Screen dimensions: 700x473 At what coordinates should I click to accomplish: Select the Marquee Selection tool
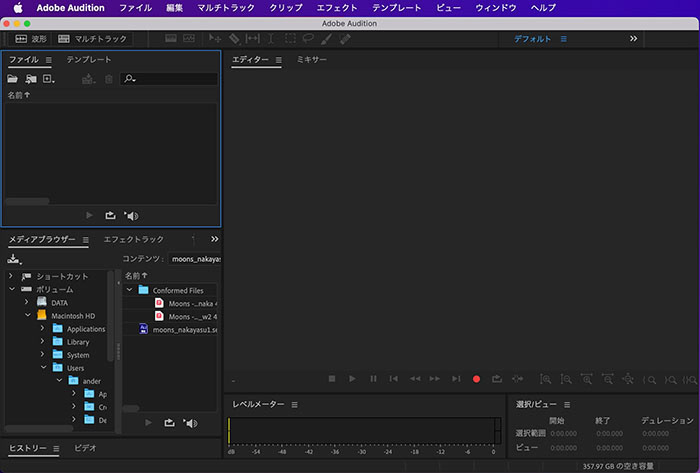click(x=290, y=39)
